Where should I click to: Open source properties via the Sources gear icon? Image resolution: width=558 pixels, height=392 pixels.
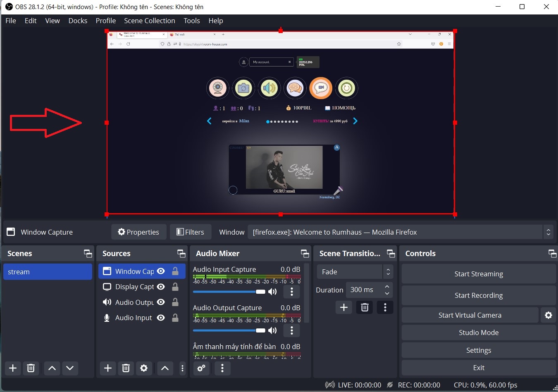(x=144, y=368)
